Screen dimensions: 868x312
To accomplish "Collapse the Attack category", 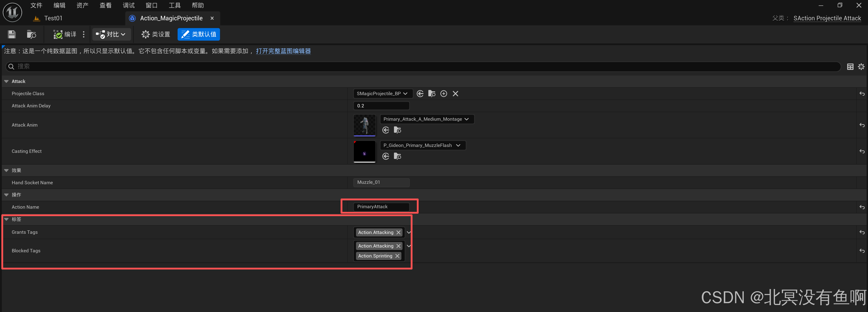I will tap(6, 82).
